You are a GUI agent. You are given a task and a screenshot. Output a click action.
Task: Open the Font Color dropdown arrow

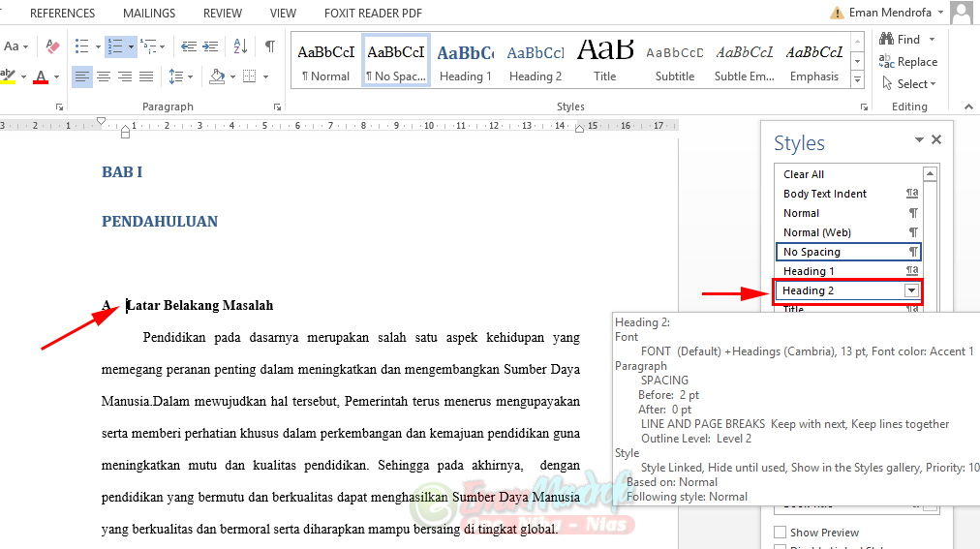(x=56, y=77)
